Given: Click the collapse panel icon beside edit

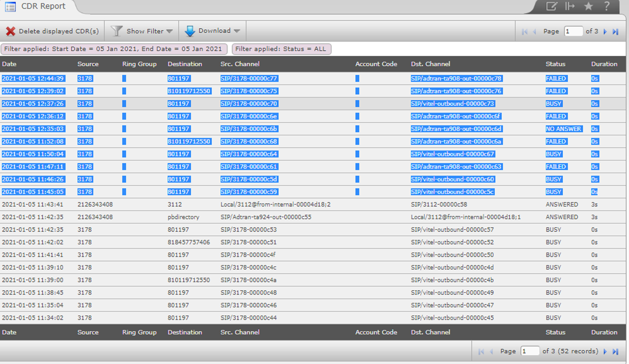Looking at the screenshot, I should [x=570, y=6].
